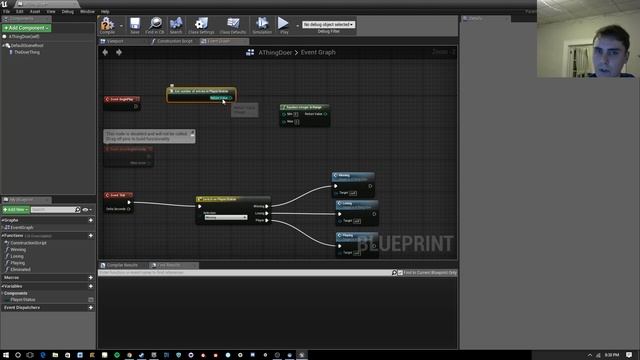The height and width of the screenshot is (360, 640).
Task: Open the View menu
Action: click(51, 11)
